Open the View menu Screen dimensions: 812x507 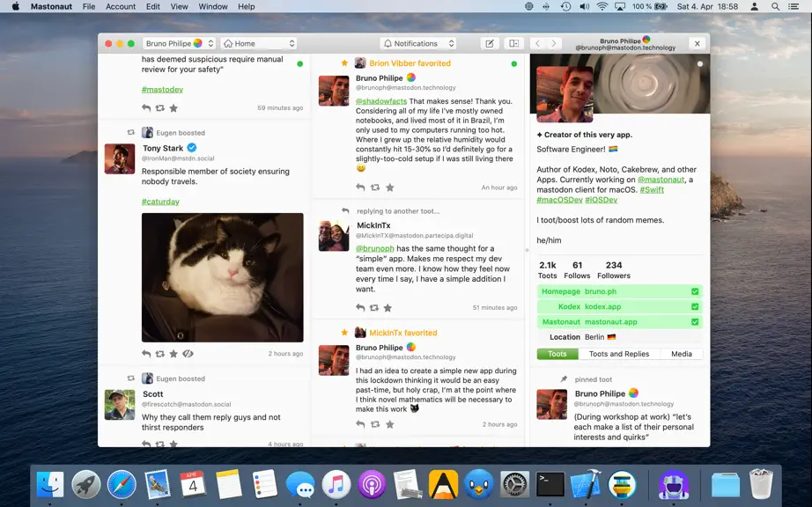point(179,7)
